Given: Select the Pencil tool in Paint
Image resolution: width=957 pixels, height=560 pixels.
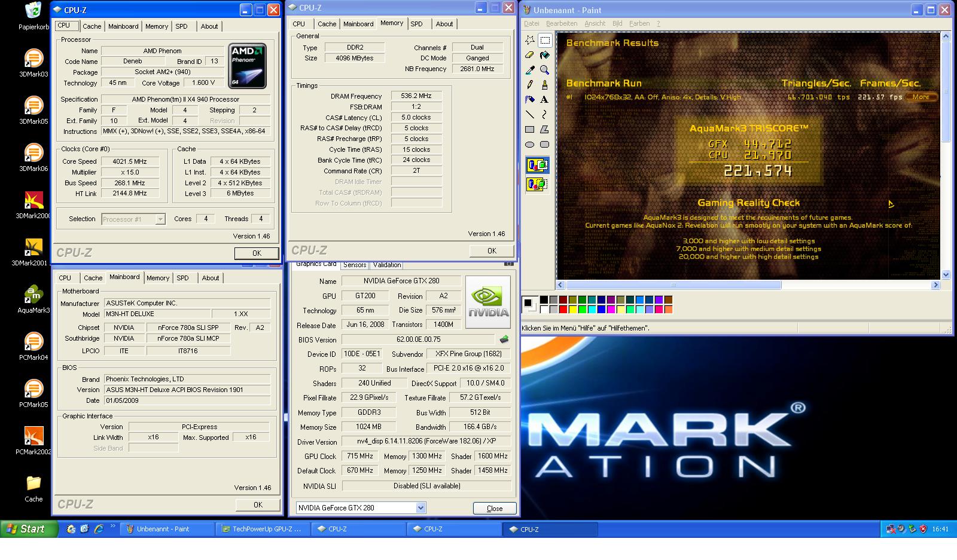Looking at the screenshot, I should tap(530, 85).
